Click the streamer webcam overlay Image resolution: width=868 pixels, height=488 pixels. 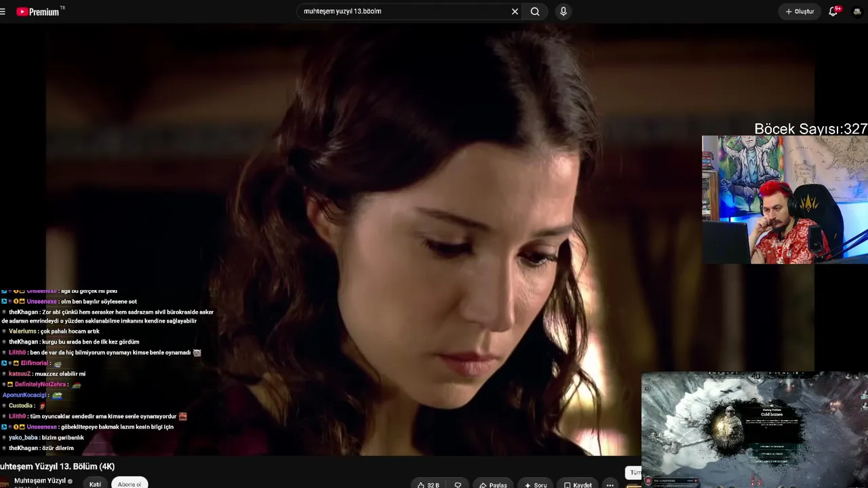click(785, 199)
